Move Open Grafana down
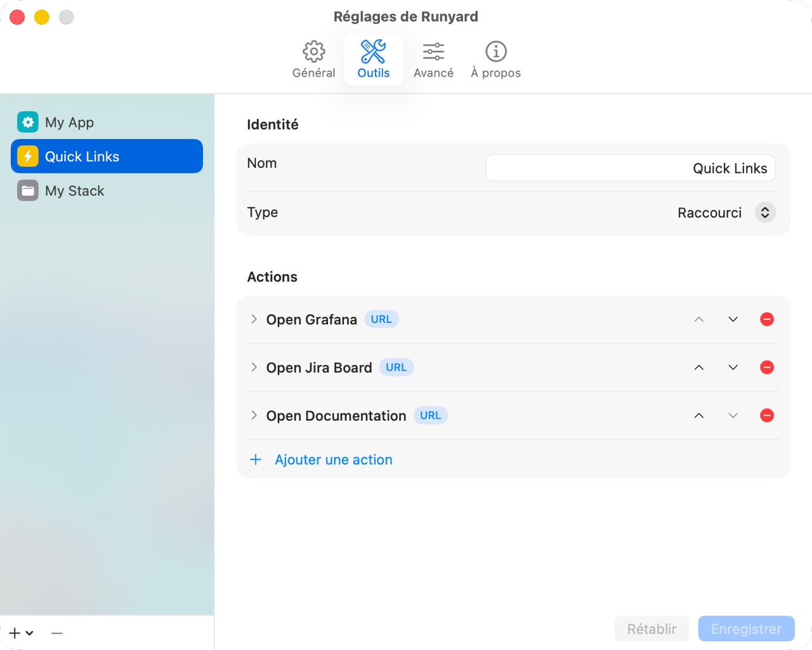The image size is (812, 650). coord(733,319)
